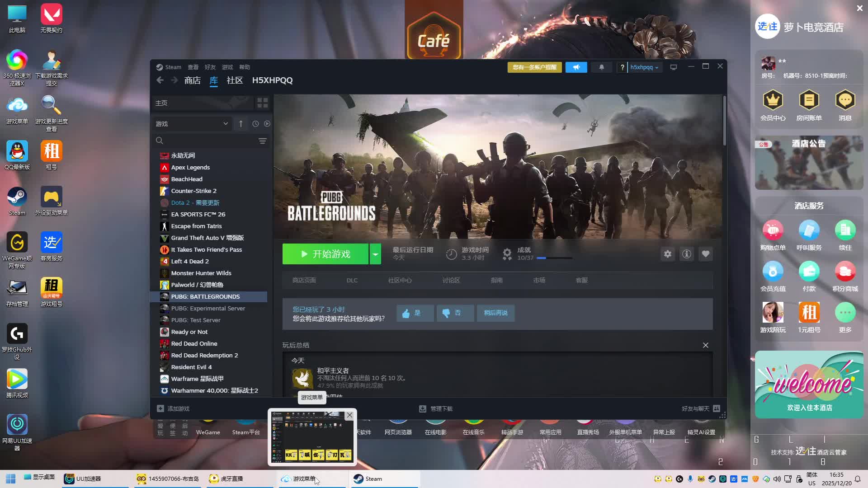Toggle ready-to-play filter button
This screenshot has height=488, width=868.
(x=267, y=124)
